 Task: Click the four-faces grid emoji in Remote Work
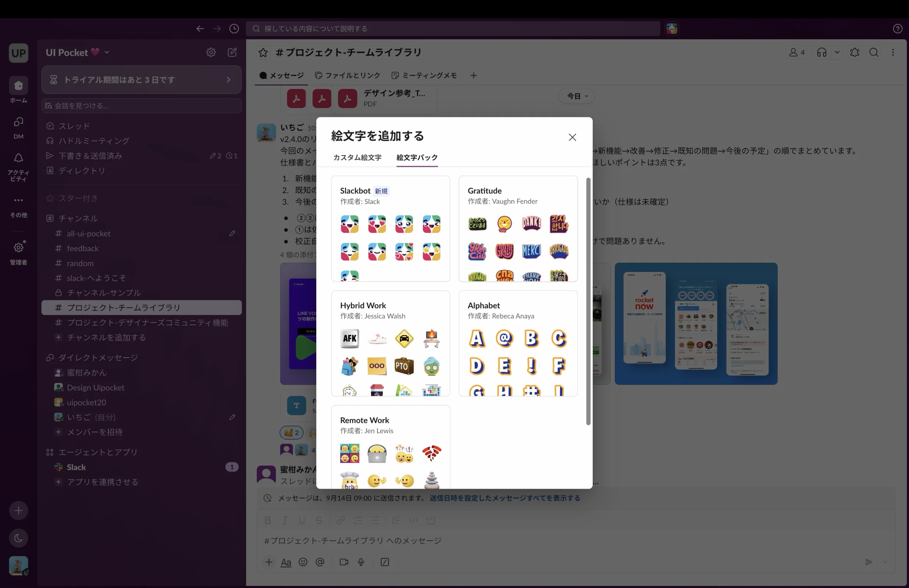tap(349, 453)
